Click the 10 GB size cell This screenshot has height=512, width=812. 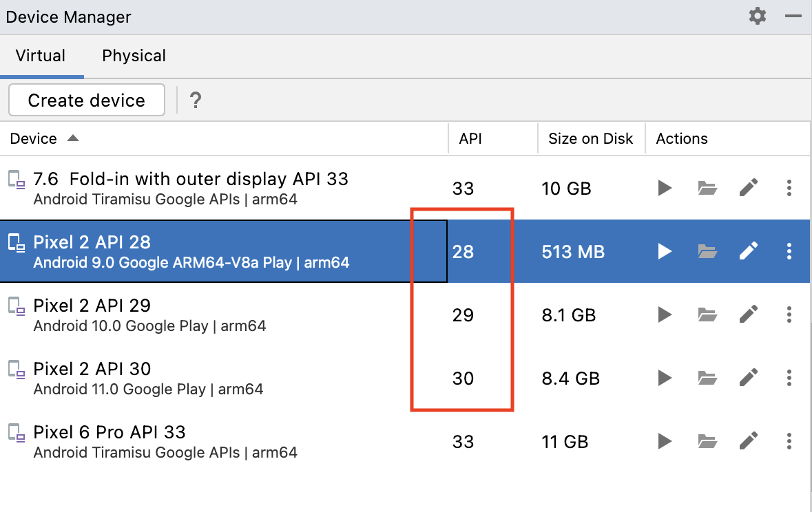point(567,189)
